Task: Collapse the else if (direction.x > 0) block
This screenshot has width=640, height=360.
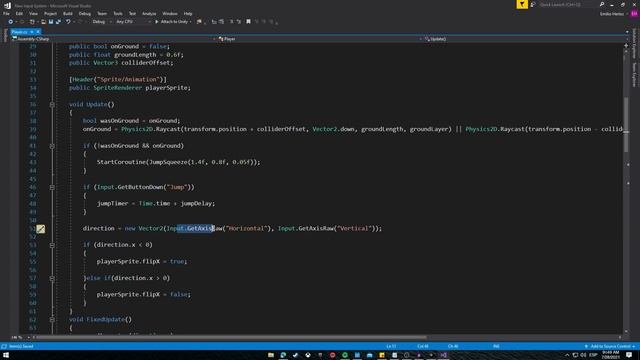Action: pos(52,278)
